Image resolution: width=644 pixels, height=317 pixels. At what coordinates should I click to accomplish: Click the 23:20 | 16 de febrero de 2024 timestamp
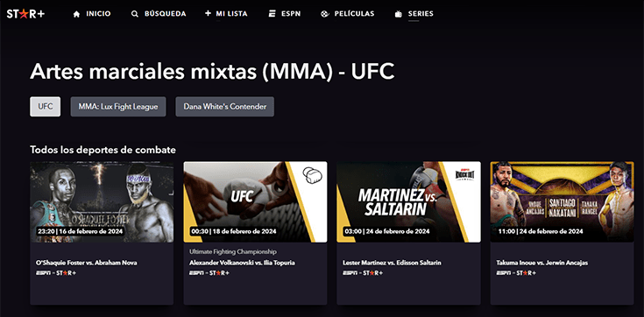[81, 231]
